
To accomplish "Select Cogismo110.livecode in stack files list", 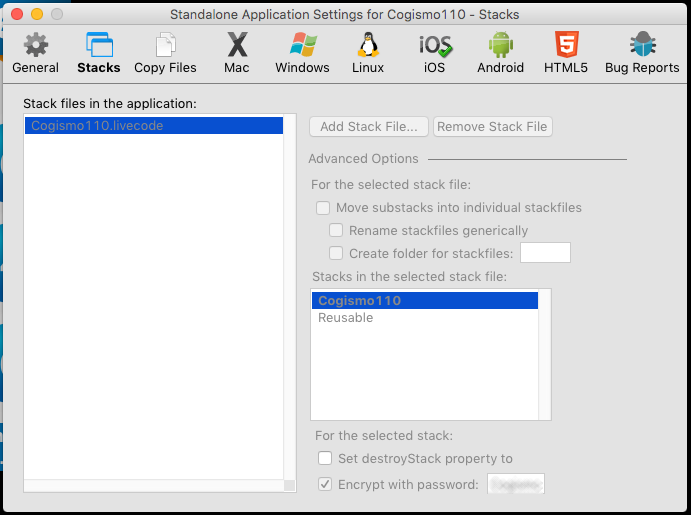I will 97,126.
